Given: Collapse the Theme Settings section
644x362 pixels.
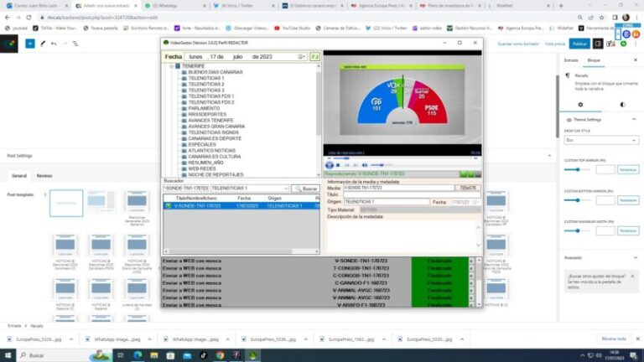Looking at the screenshot, I should (636, 120).
